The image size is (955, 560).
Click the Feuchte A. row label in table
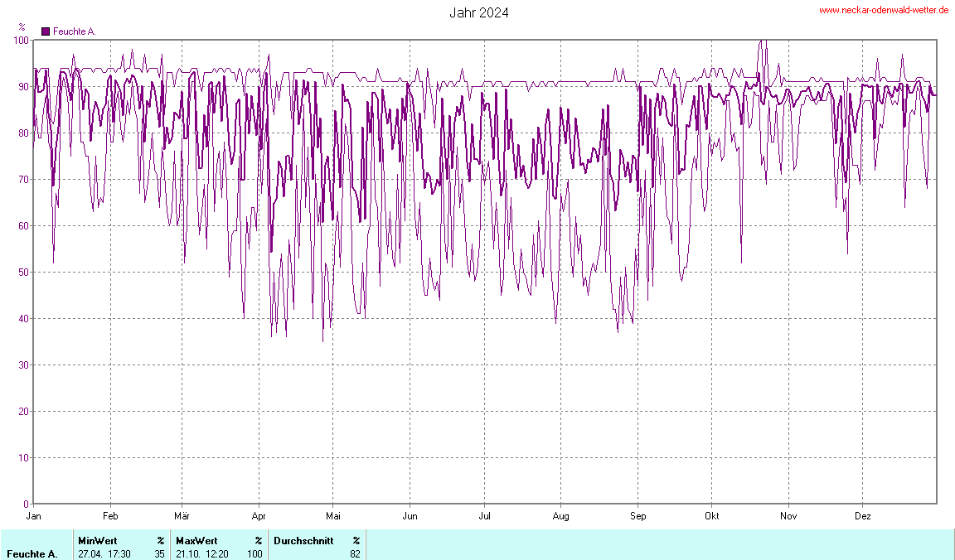pyautogui.click(x=32, y=553)
